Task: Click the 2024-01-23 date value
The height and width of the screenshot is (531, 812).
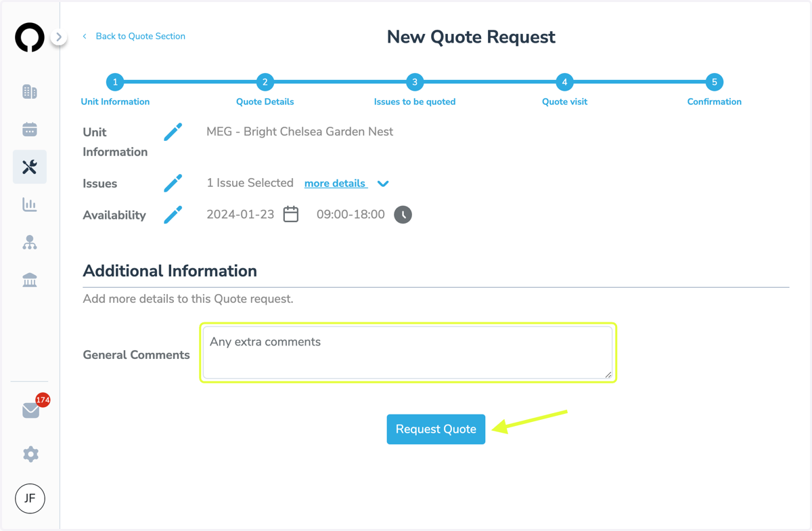Action: [x=240, y=215]
